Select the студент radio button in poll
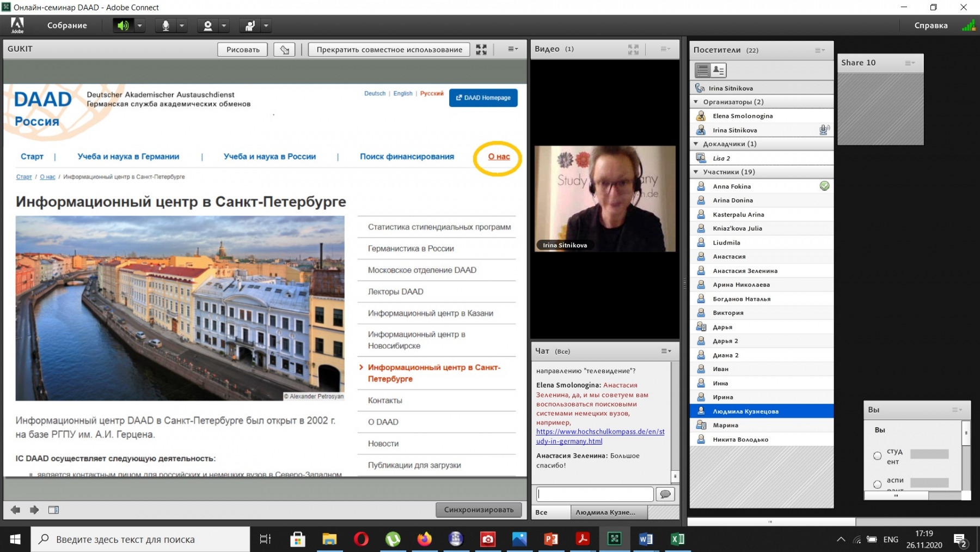 click(x=877, y=456)
